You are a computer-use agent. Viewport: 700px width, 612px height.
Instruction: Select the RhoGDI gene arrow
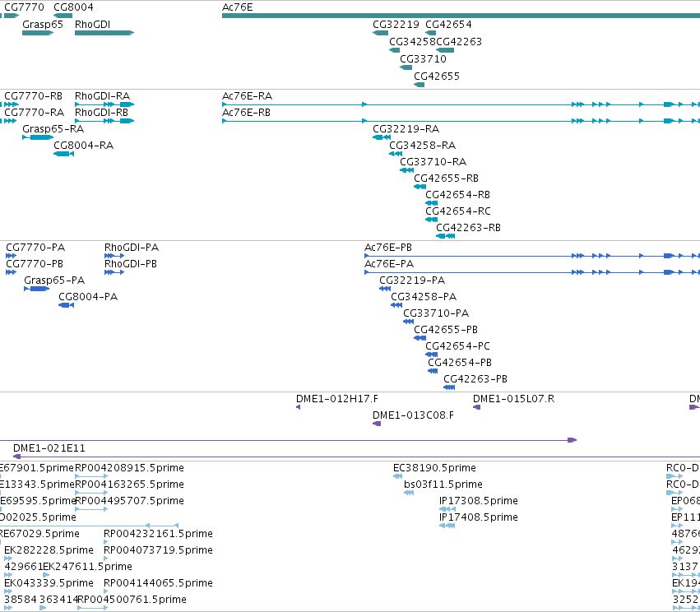(x=104, y=33)
